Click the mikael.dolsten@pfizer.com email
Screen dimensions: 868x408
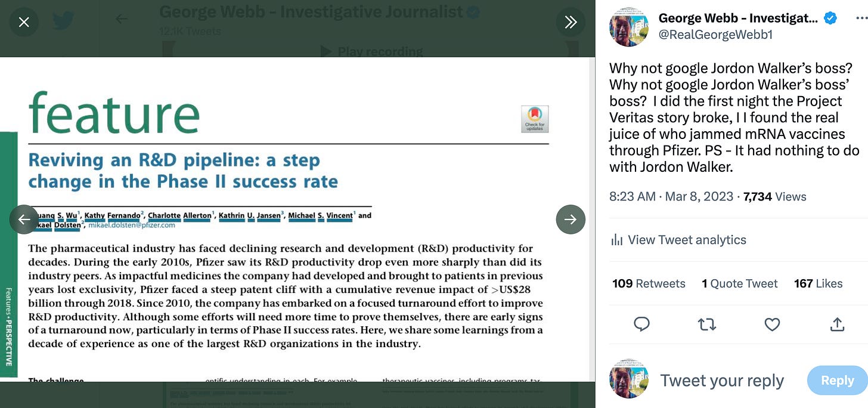point(132,225)
